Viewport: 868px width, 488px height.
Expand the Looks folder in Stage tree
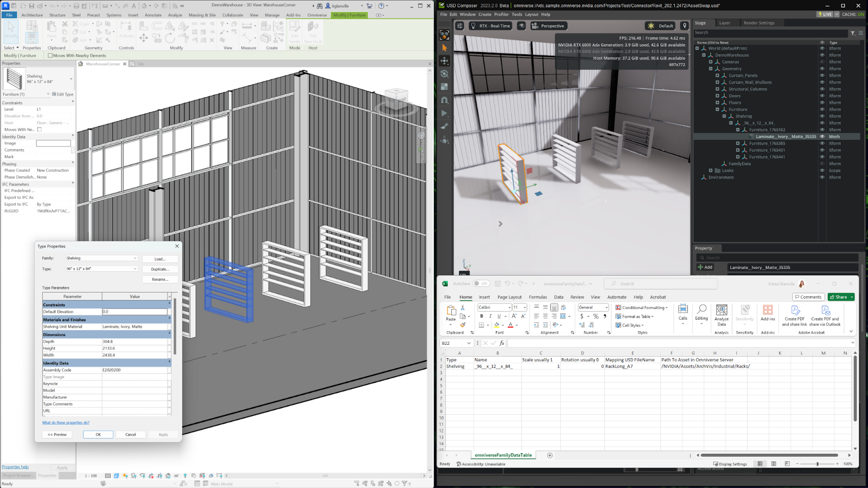[x=711, y=170]
